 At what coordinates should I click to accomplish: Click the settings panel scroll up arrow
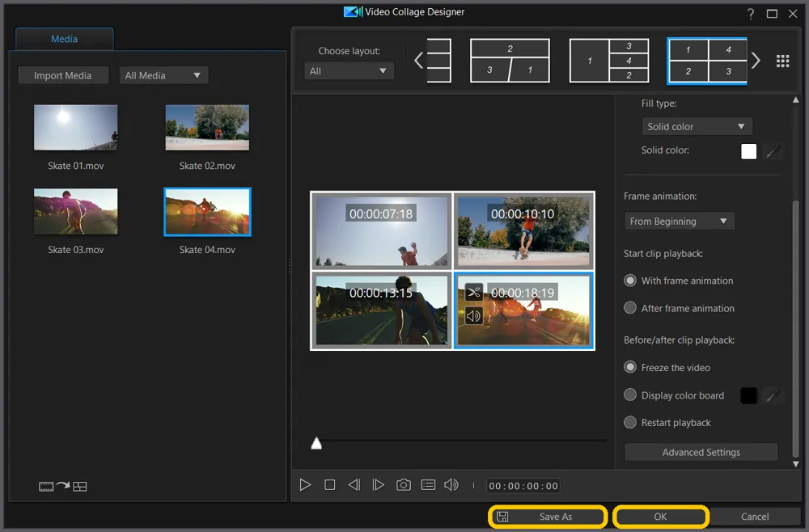point(795,100)
